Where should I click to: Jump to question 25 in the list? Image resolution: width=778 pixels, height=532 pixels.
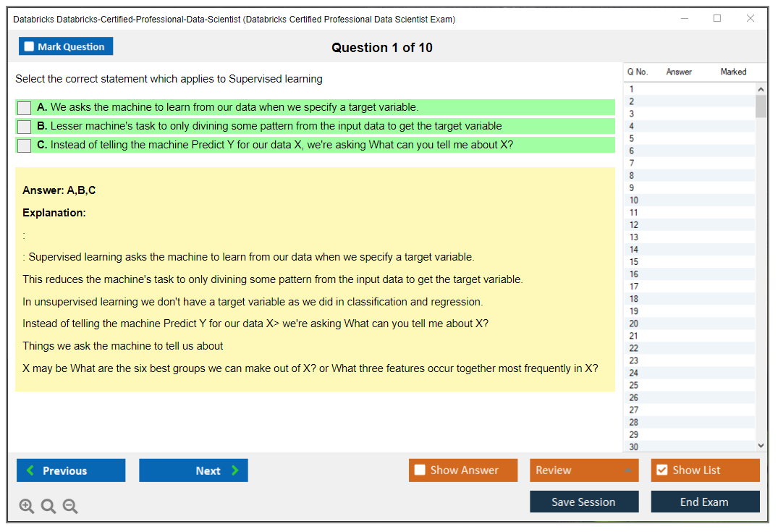pyautogui.click(x=634, y=385)
